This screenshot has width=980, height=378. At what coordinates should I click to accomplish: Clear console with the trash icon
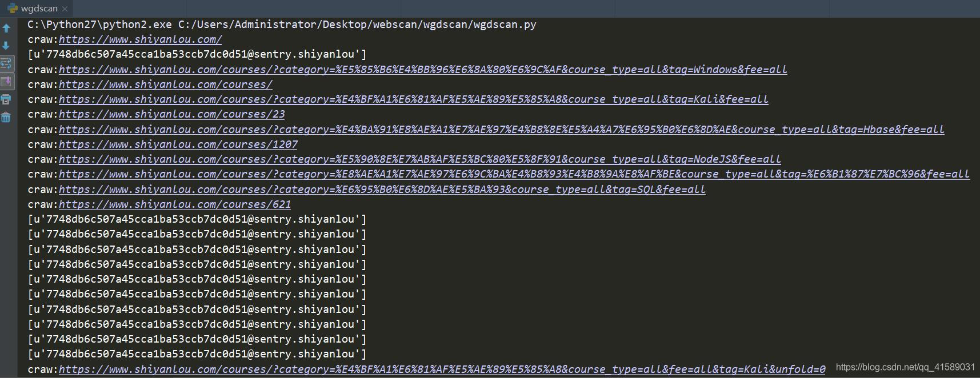coord(6,117)
